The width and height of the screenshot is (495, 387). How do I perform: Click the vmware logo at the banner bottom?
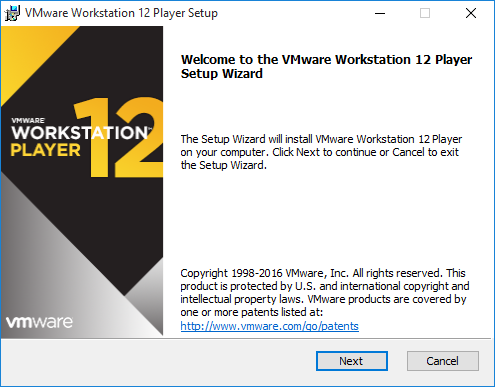pyautogui.click(x=39, y=322)
